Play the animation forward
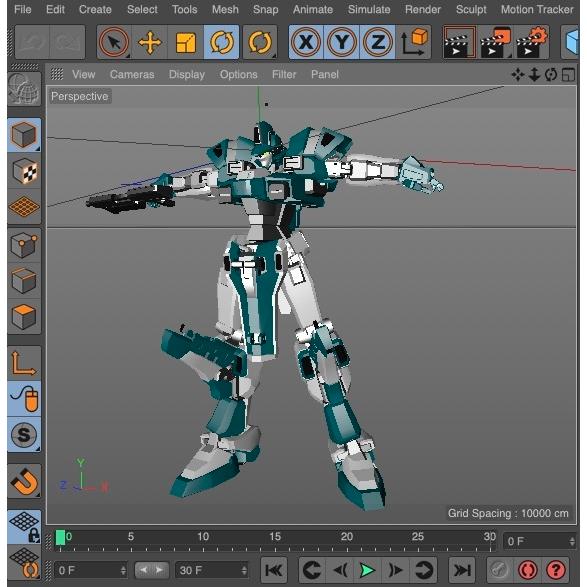Image resolution: width=587 pixels, height=587 pixels. tap(367, 570)
